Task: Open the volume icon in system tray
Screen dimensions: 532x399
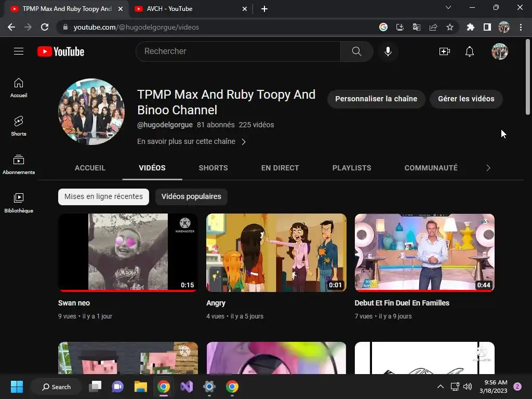Action: point(467,387)
